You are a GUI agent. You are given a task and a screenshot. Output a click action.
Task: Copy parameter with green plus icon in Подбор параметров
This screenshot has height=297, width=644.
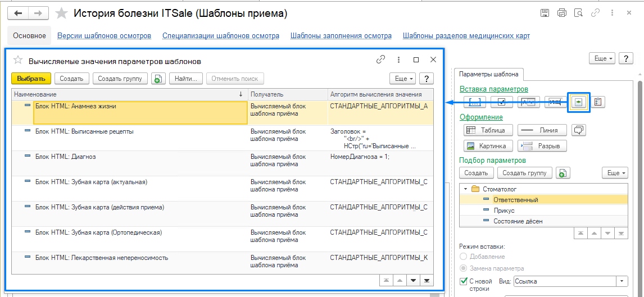(563, 173)
